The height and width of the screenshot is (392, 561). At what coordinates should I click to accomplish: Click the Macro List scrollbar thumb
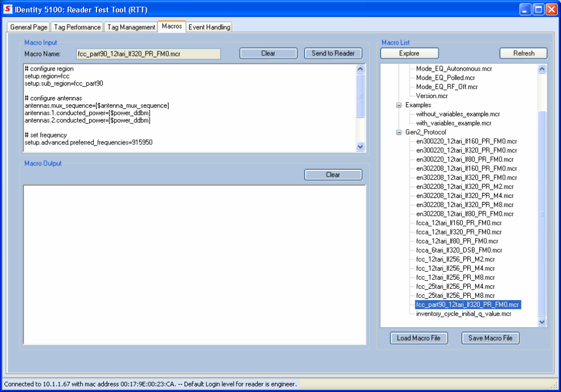point(542,214)
